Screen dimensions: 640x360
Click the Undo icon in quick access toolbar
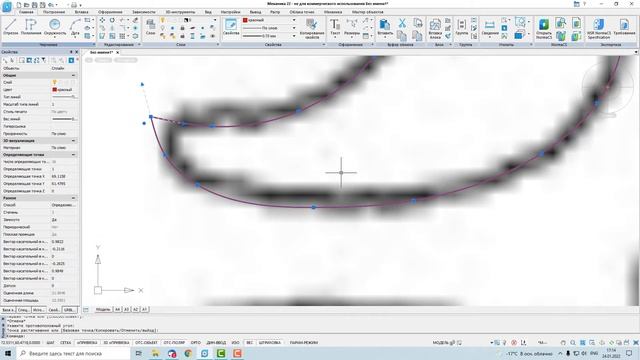51,5
